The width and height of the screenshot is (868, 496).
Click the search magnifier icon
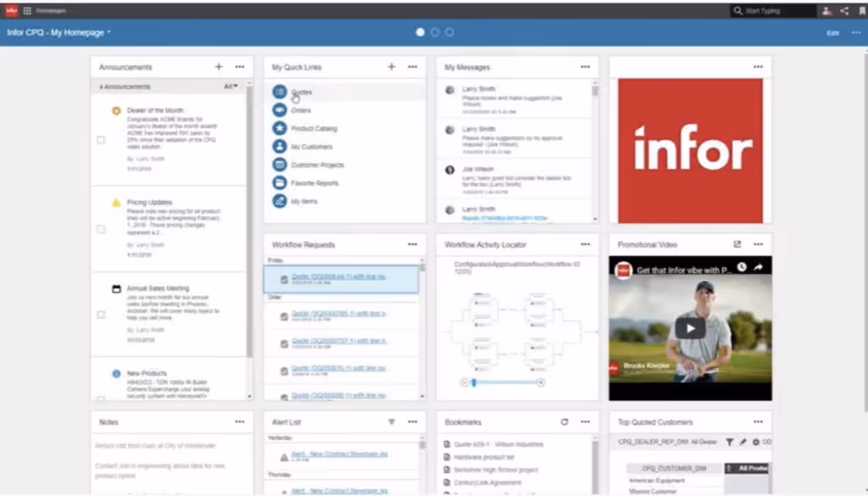click(x=738, y=10)
